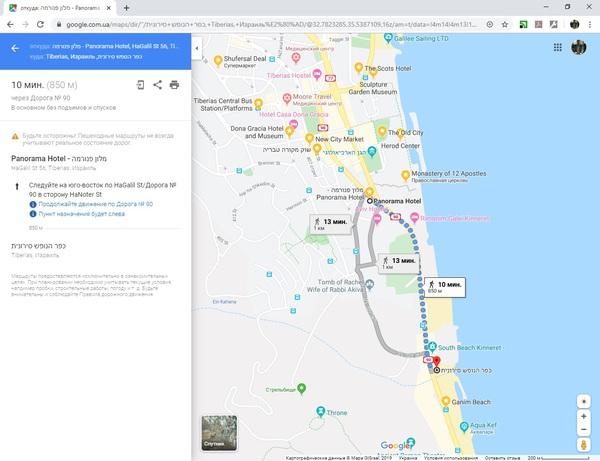Open the Google apps grid
The image size is (600, 461).
pyautogui.click(x=558, y=47)
